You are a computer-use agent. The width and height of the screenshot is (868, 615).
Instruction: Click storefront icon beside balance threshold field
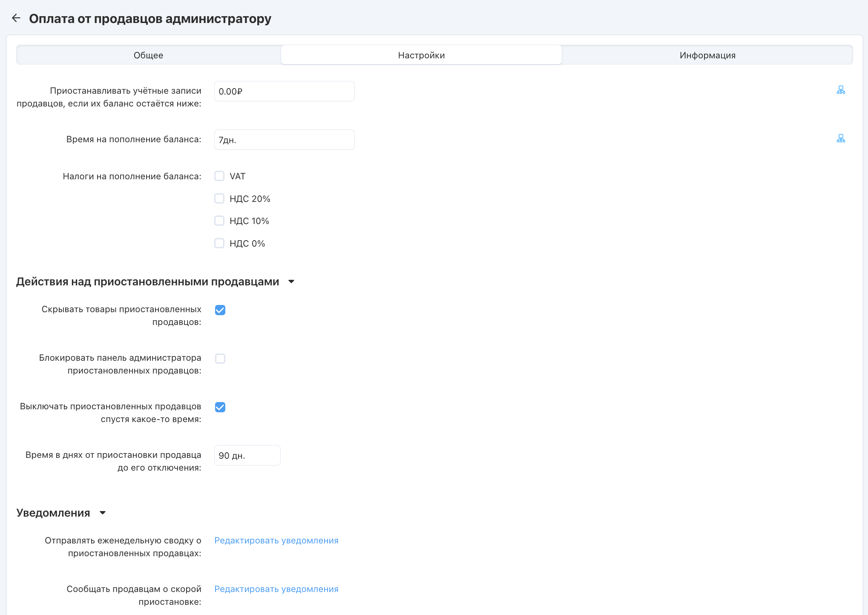pyautogui.click(x=840, y=90)
